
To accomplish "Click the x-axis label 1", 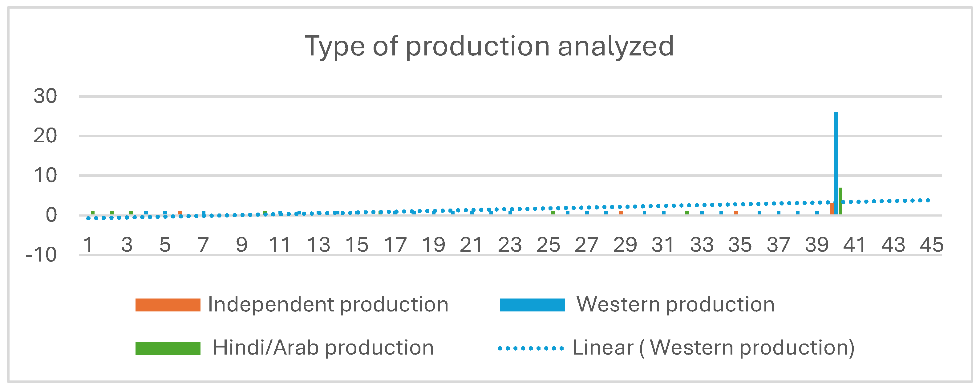I will click(x=88, y=245).
